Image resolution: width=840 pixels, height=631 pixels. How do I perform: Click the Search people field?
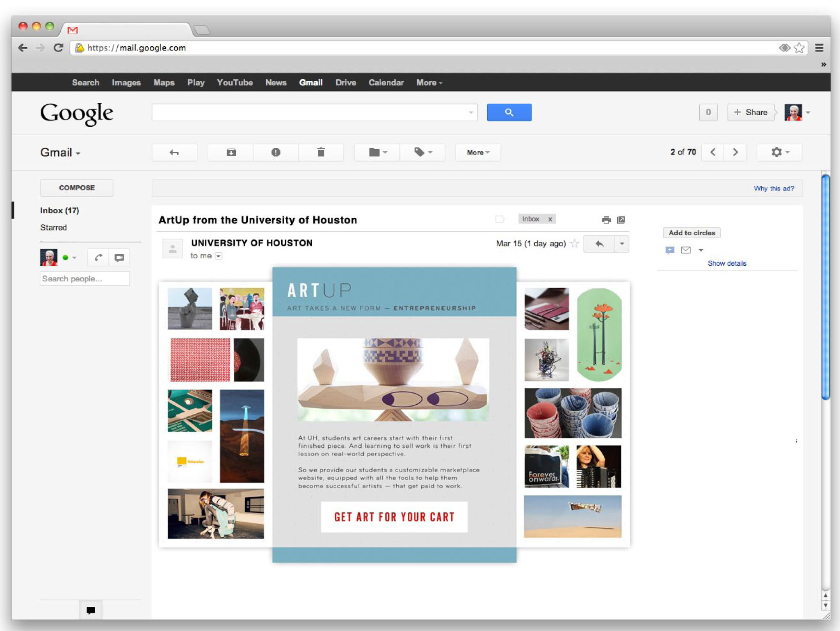click(85, 279)
